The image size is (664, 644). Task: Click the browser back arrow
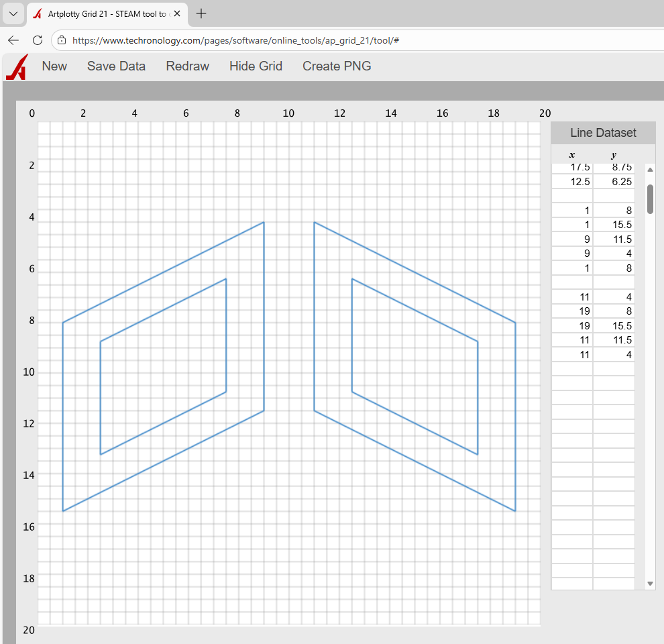13,40
